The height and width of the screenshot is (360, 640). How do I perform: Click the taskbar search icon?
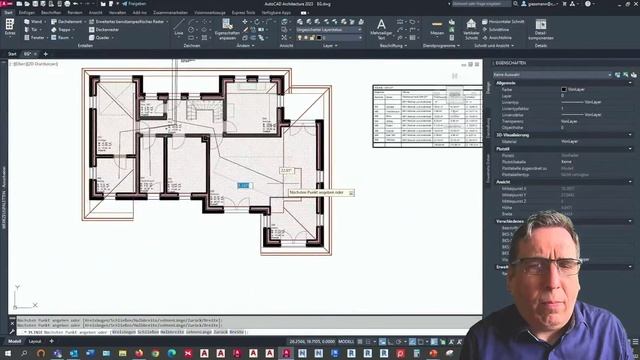click(x=24, y=353)
